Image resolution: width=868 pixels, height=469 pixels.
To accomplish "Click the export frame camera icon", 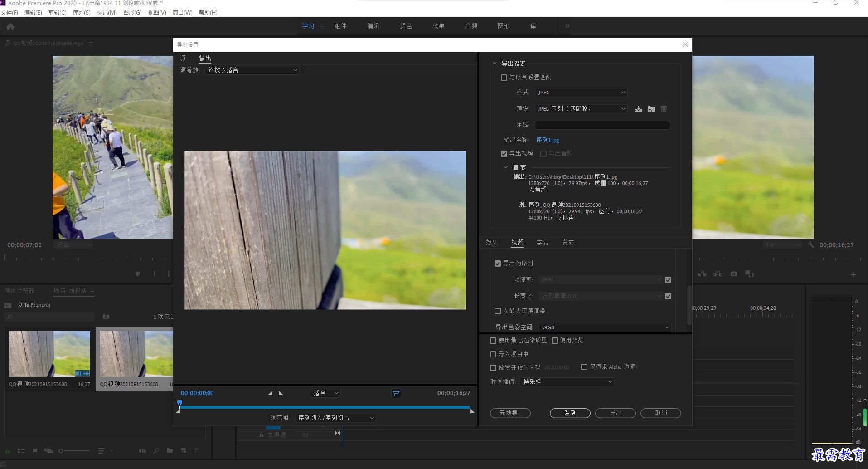I will coord(734,274).
